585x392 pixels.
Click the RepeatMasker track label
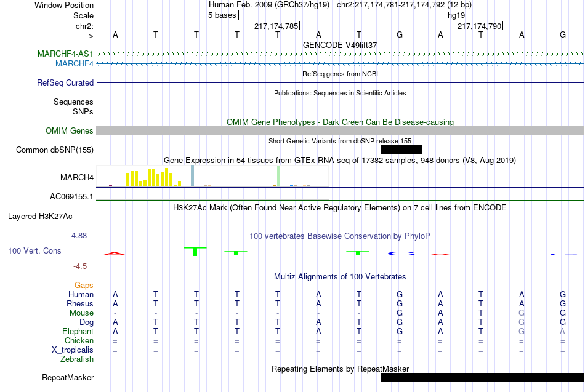pos(68,377)
